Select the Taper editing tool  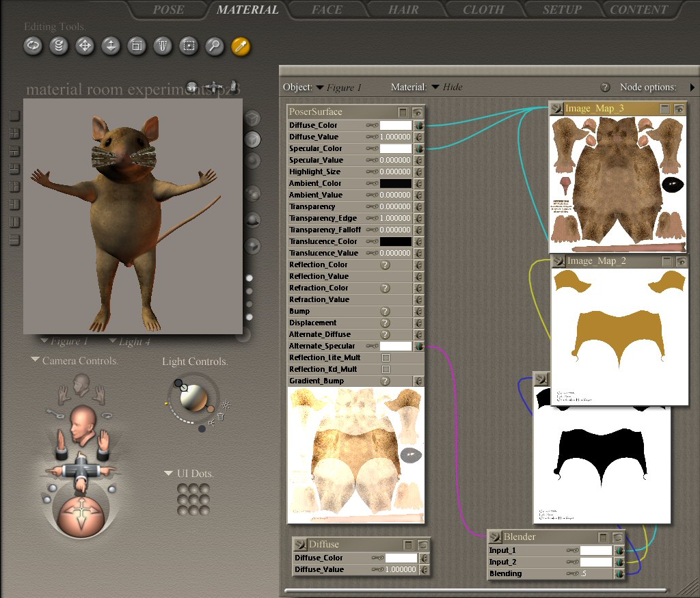point(163,46)
